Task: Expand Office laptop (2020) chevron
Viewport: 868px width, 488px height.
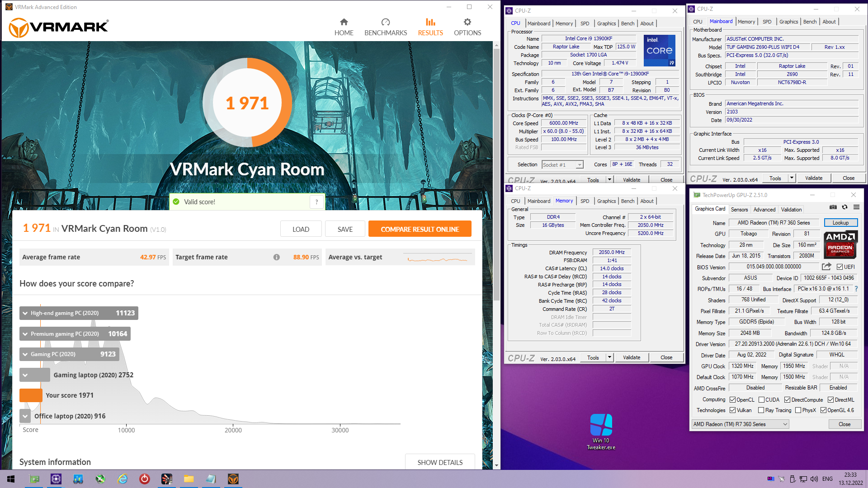Action: click(25, 416)
